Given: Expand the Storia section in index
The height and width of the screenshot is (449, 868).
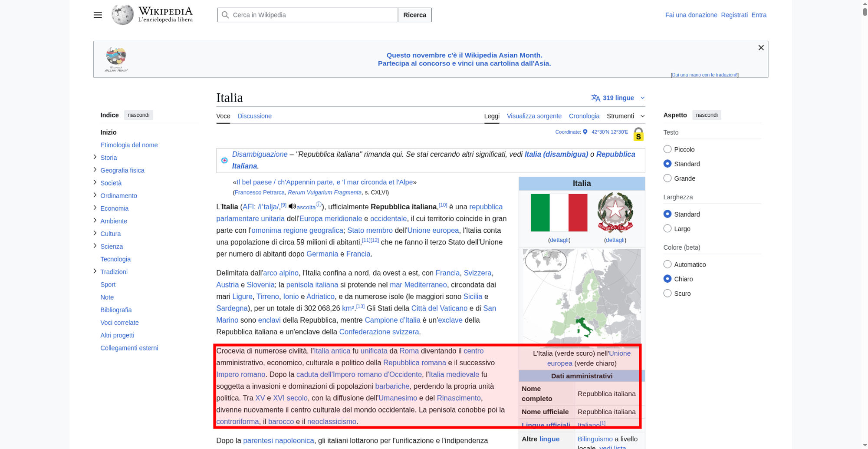Looking at the screenshot, I should [95, 157].
